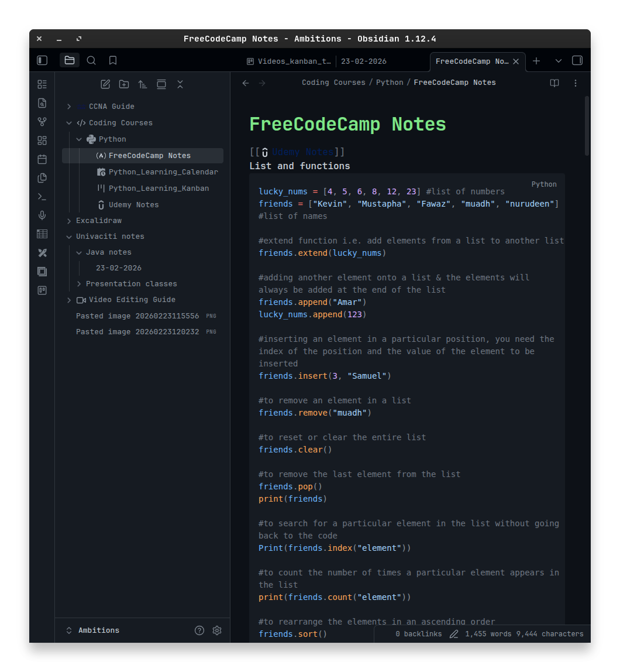620x672 pixels.
Task: Collapse all folders in the file explorer
Action: click(x=180, y=84)
